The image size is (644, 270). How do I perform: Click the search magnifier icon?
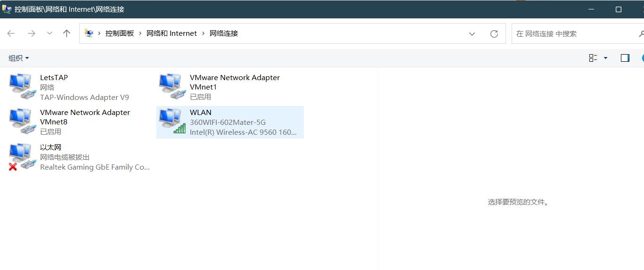(641, 34)
